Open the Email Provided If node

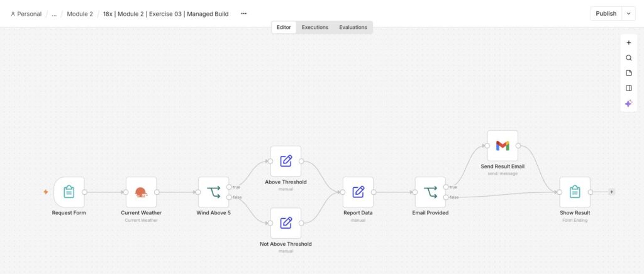tap(430, 192)
